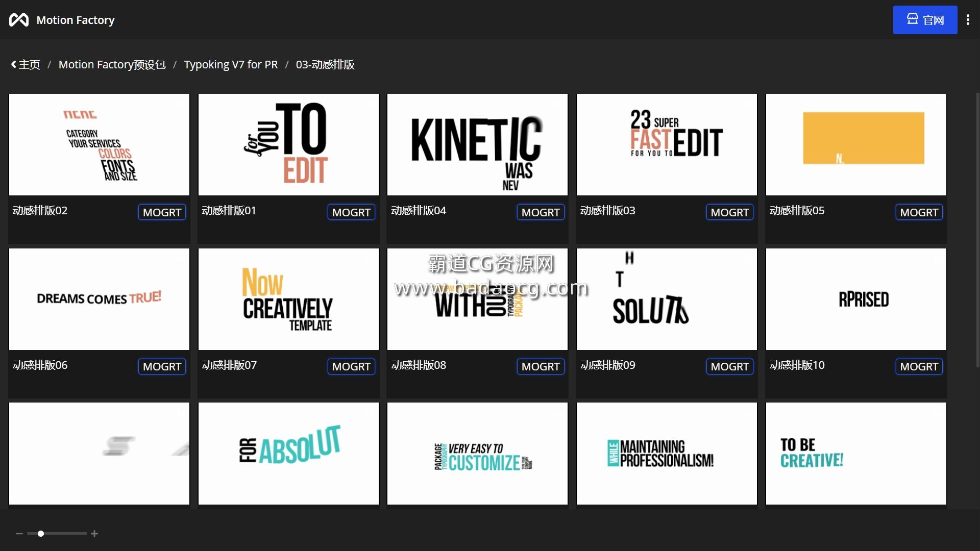This screenshot has width=980, height=551.
Task: Open the FAST EDIT thumbnail 动感排版03
Action: pos(667,144)
